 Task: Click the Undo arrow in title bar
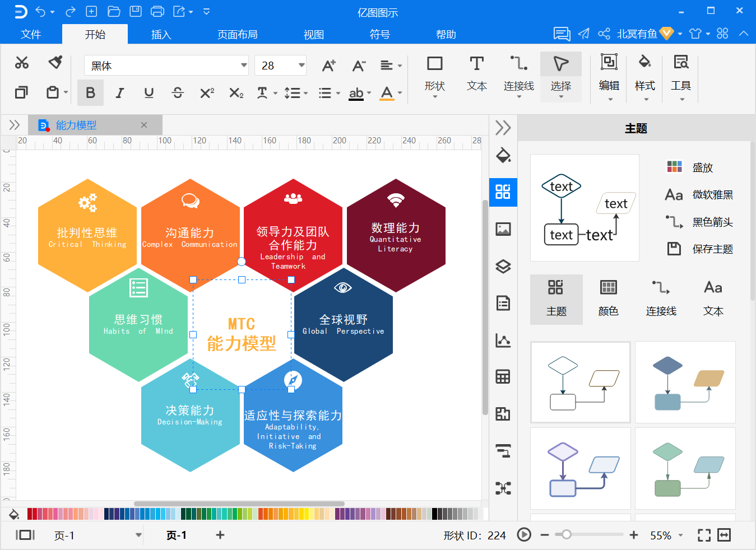coord(41,11)
